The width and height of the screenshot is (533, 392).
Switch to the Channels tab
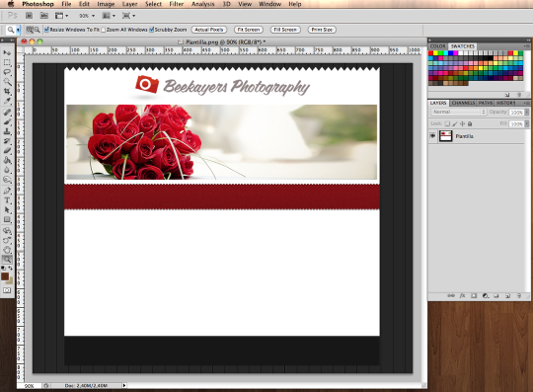(x=463, y=103)
